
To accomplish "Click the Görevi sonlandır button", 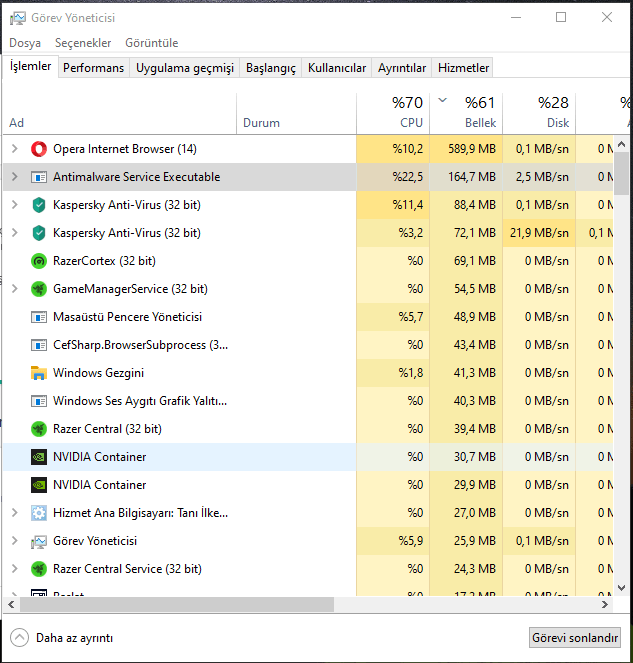I will [575, 638].
